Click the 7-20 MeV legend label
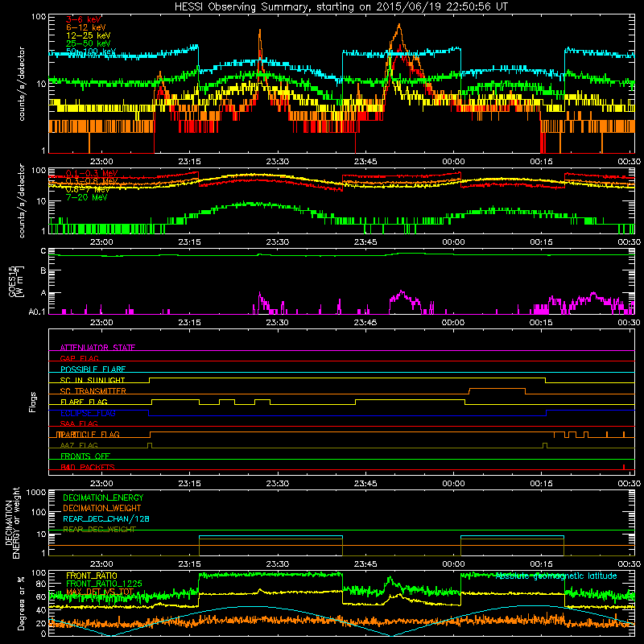This screenshot has height=644, width=644. (87, 197)
